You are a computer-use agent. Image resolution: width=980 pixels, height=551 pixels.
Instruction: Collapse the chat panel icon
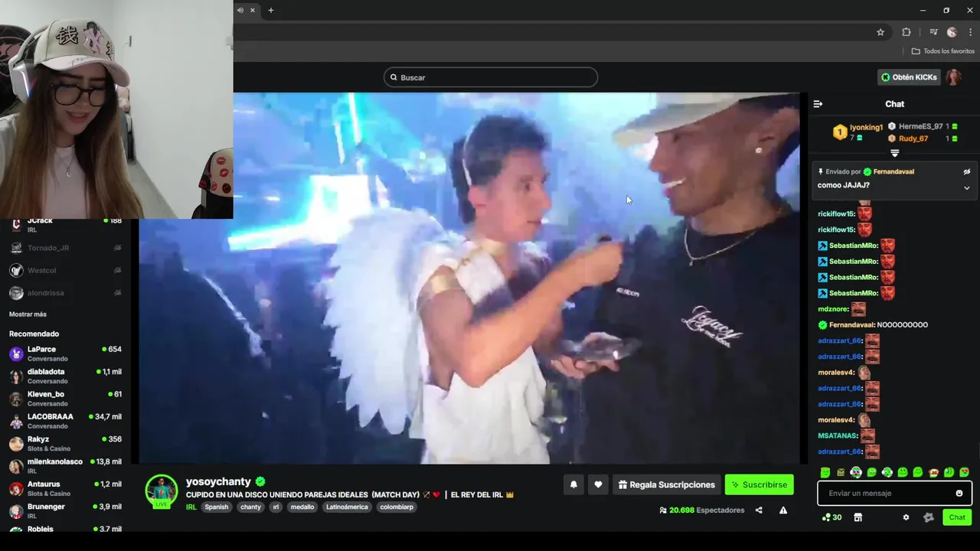818,104
